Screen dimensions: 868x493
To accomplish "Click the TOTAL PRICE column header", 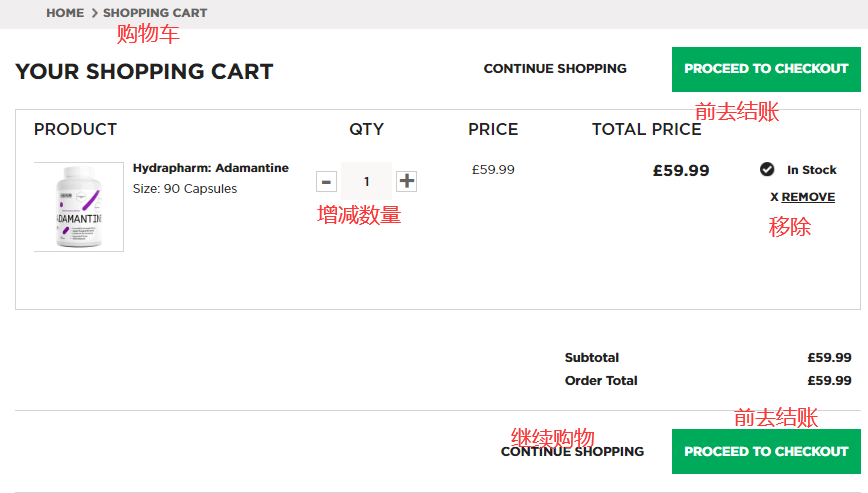I will pyautogui.click(x=646, y=129).
